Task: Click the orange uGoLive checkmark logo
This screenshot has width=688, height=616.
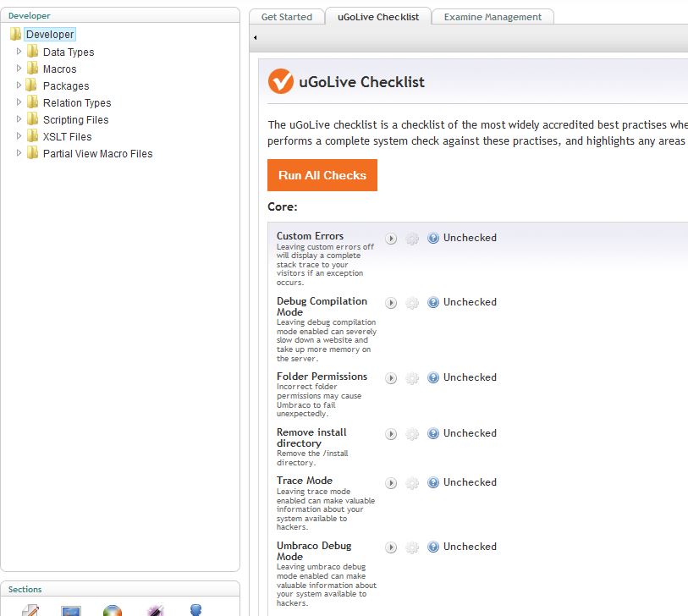Action: [x=281, y=81]
